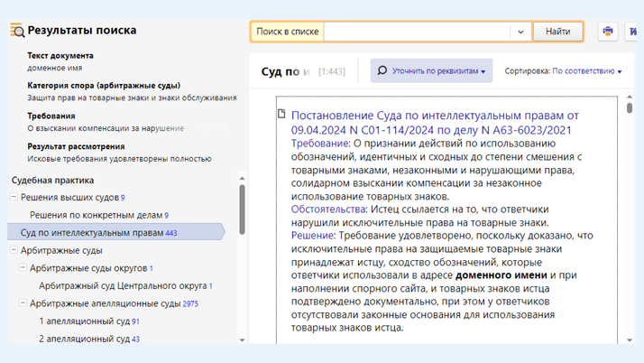Collapse Арбитражные суды node
The image size is (644, 363).
click(x=14, y=249)
